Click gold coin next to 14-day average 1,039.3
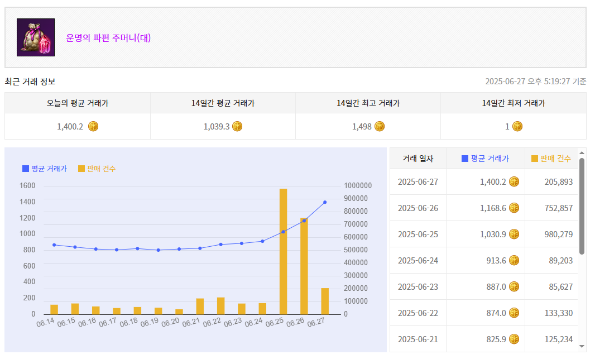This screenshot has height=364, width=595. [x=237, y=126]
